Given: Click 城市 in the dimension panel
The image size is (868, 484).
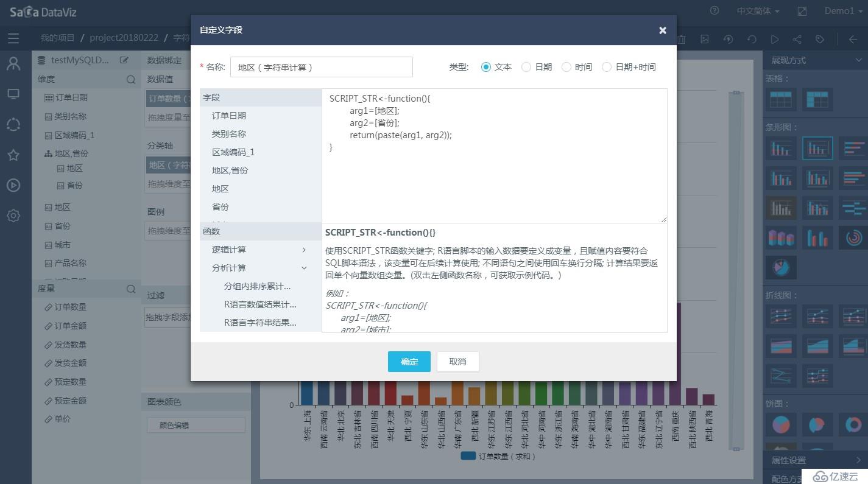Looking at the screenshot, I should (62, 245).
